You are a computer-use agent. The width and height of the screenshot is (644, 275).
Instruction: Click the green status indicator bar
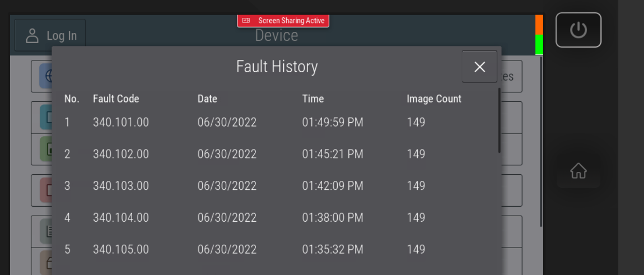point(539,44)
